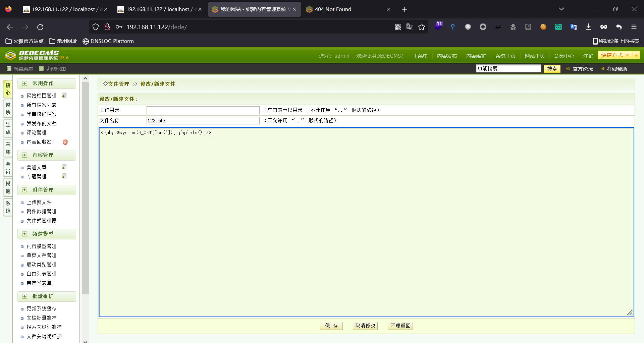Click the insecure connection lock icon
This screenshot has height=343, width=644.
tap(107, 27)
